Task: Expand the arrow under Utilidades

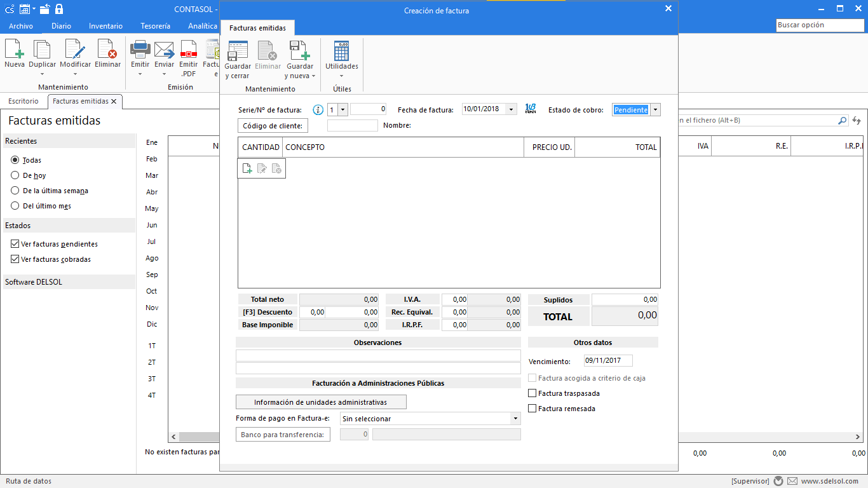Action: pos(341,76)
